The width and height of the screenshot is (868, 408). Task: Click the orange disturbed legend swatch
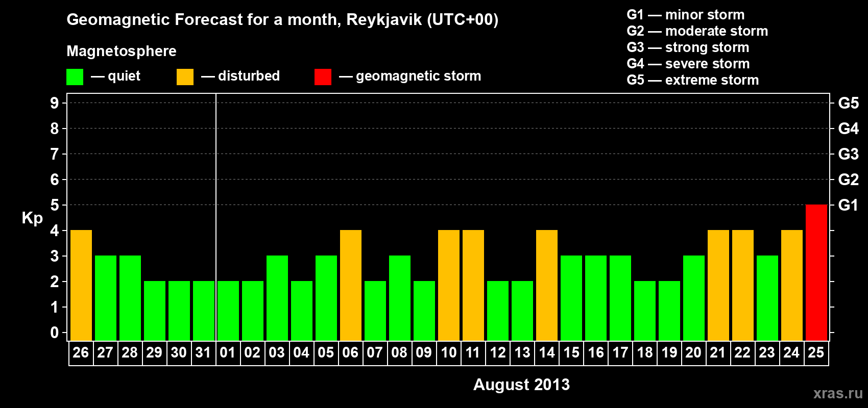pyautogui.click(x=185, y=77)
